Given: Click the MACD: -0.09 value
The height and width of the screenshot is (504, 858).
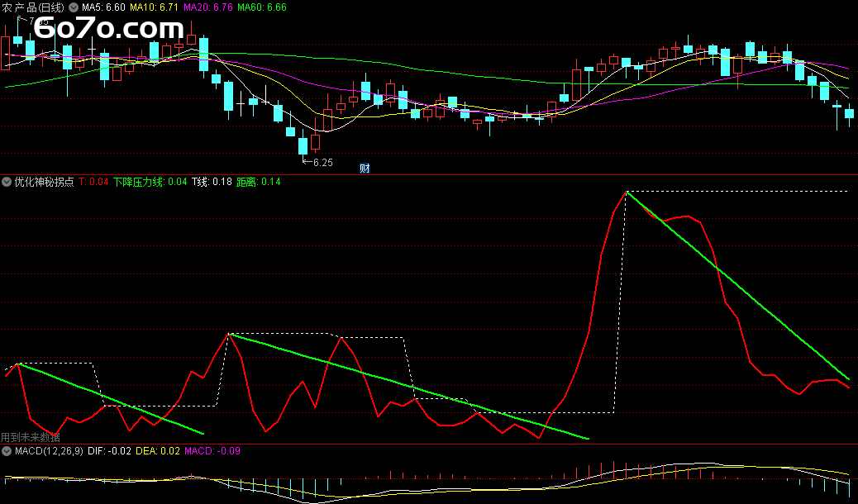Looking at the screenshot, I should (x=212, y=451).
